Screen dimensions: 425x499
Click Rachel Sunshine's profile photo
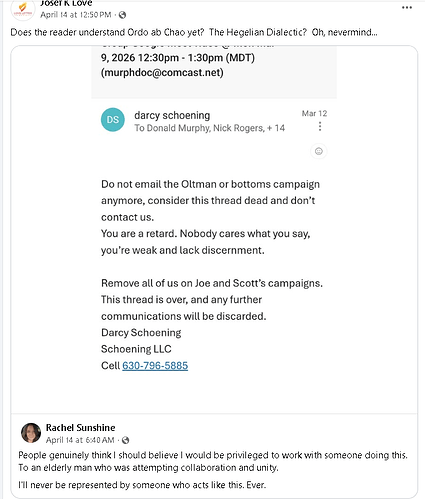click(x=31, y=433)
